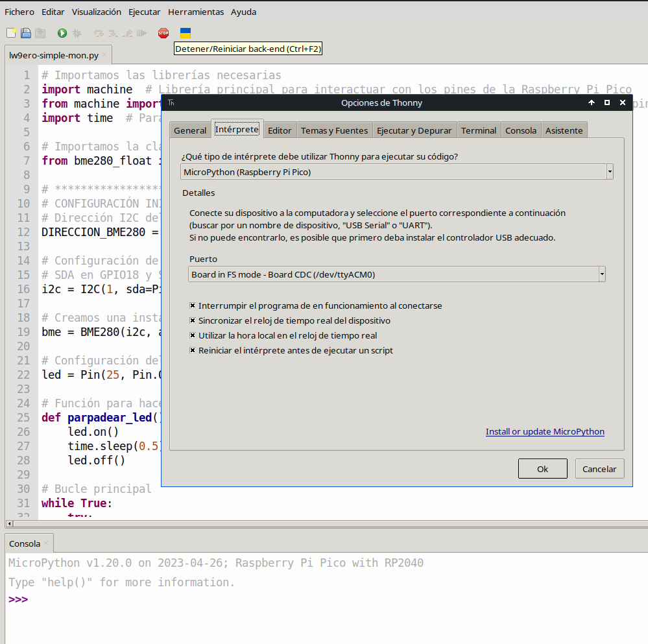Open the Ayuda menu
Viewport: 648px width, 644px height.
point(243,12)
